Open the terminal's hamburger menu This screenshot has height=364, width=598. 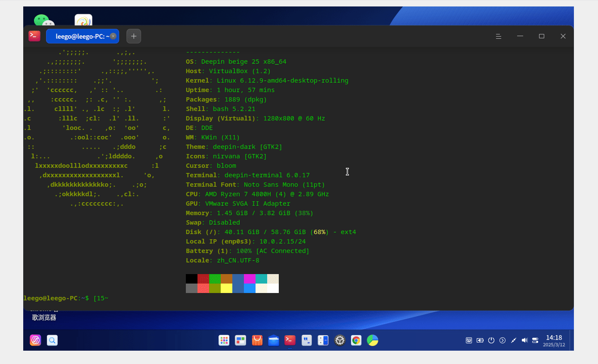(499, 36)
